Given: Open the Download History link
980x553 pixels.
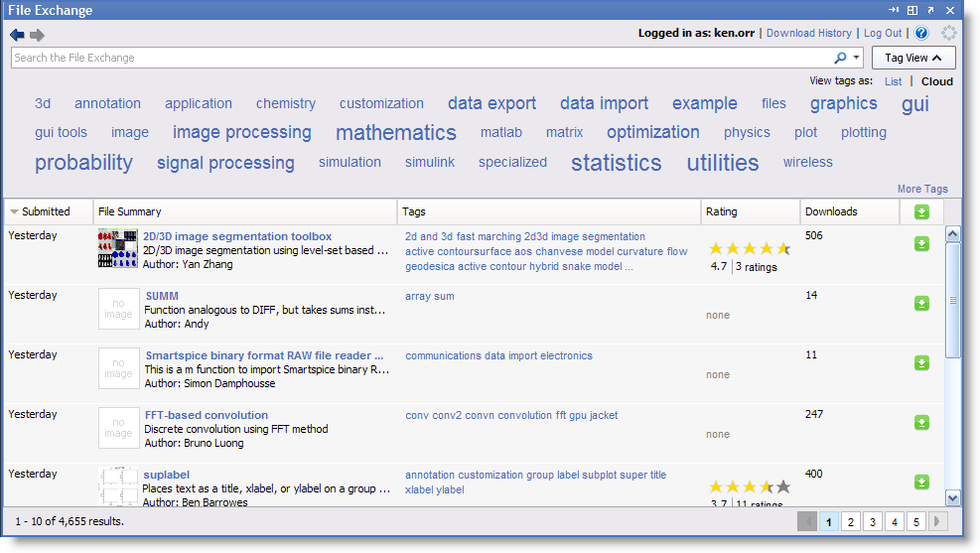Looking at the screenshot, I should pos(808,33).
